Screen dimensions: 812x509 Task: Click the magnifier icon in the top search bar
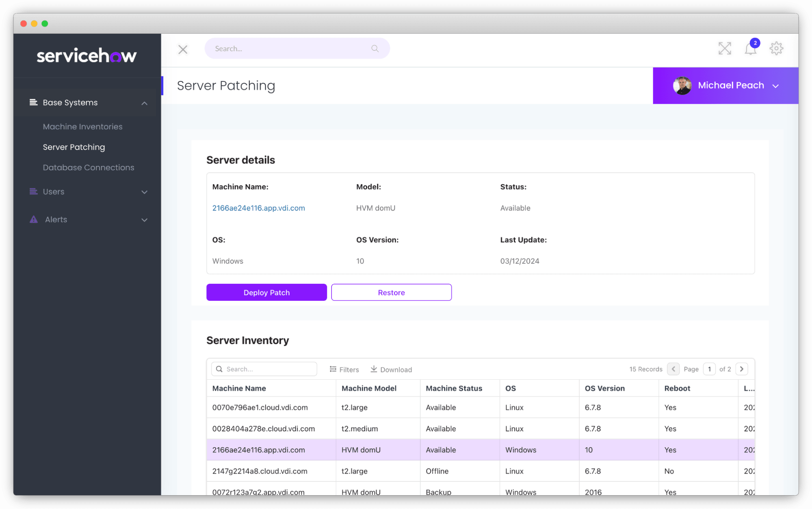(375, 48)
